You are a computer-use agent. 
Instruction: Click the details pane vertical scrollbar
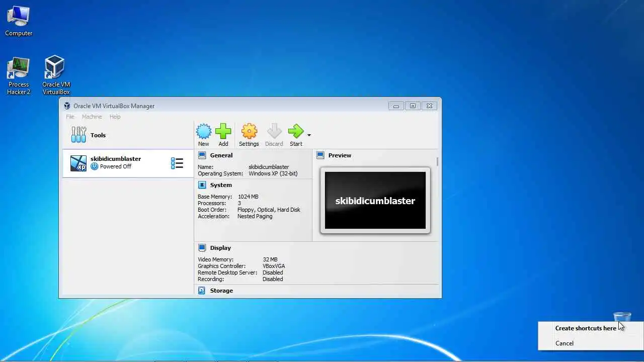(438, 162)
